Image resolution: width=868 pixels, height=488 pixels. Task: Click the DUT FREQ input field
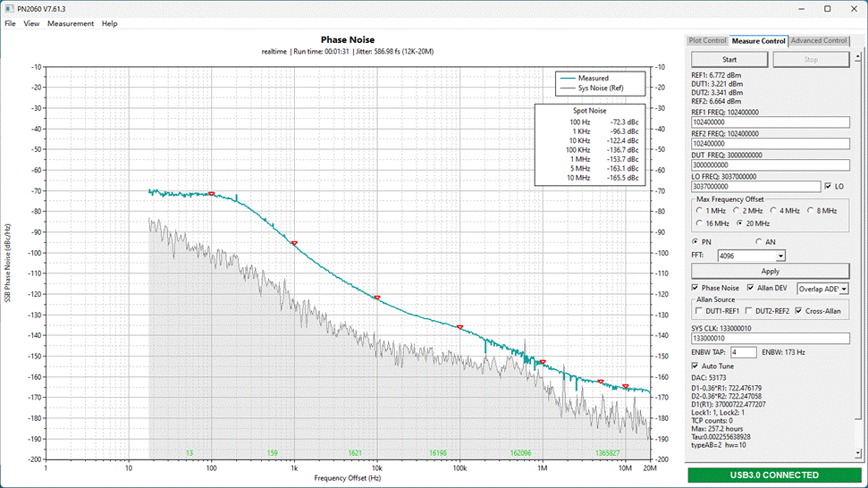click(x=770, y=165)
